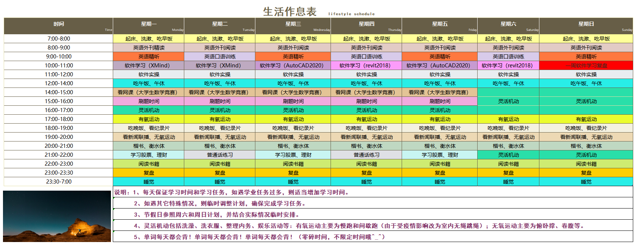Click the "16:00-17:00" time cell
The height and width of the screenshot is (245, 644).
(58, 110)
